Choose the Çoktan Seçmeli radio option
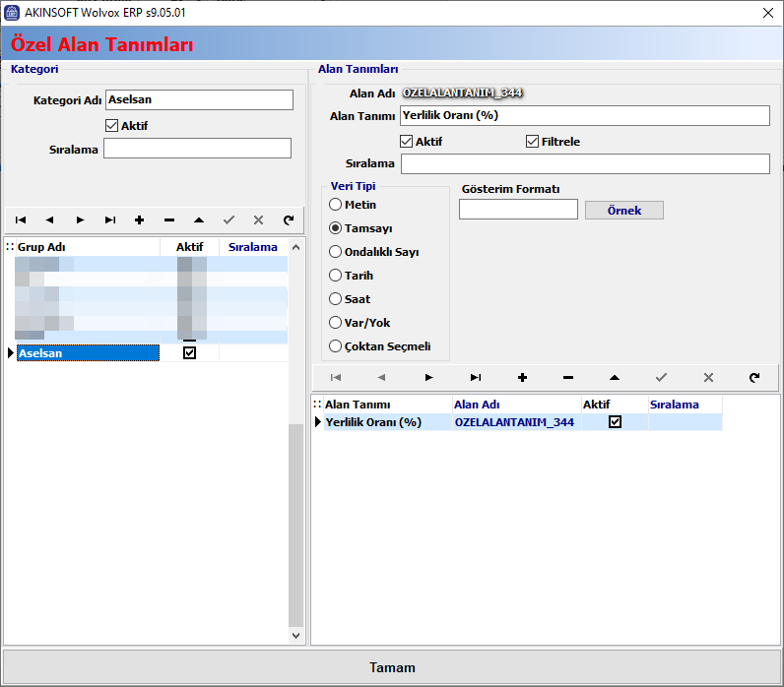This screenshot has width=784, height=687. click(336, 346)
